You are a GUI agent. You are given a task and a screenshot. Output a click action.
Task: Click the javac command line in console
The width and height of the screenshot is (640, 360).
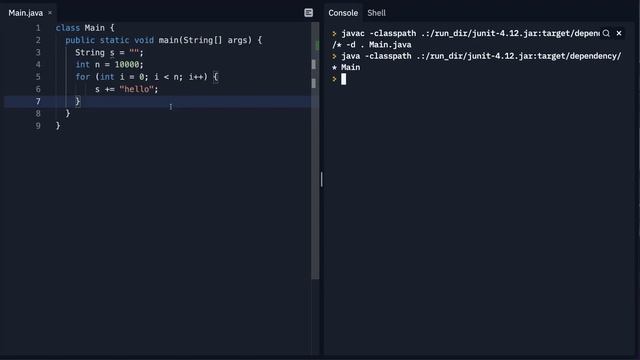(470, 33)
